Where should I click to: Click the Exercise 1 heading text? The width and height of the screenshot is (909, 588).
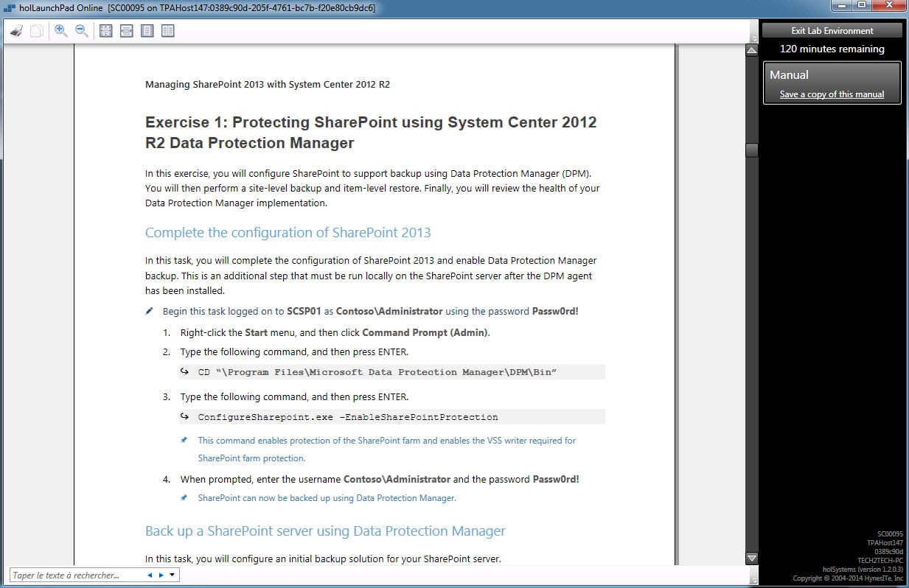371,133
